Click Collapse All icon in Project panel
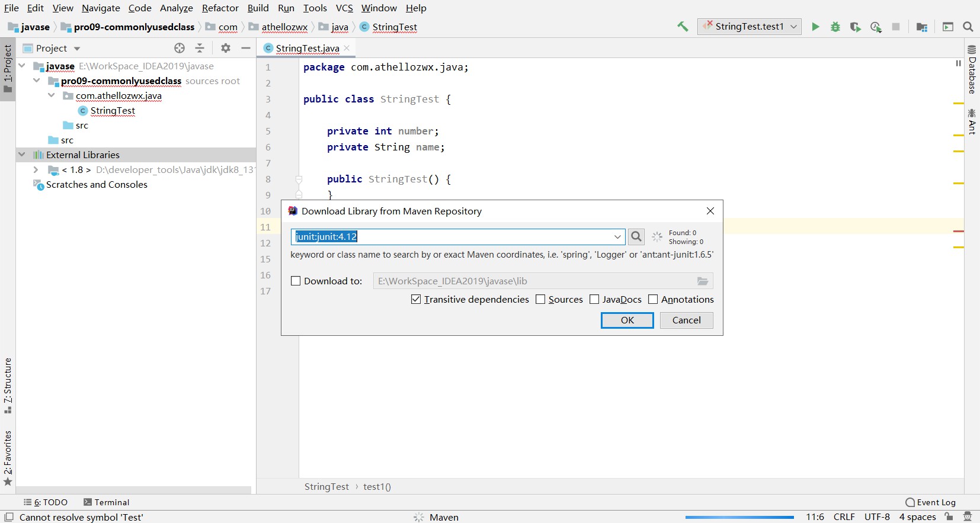 [x=200, y=48]
